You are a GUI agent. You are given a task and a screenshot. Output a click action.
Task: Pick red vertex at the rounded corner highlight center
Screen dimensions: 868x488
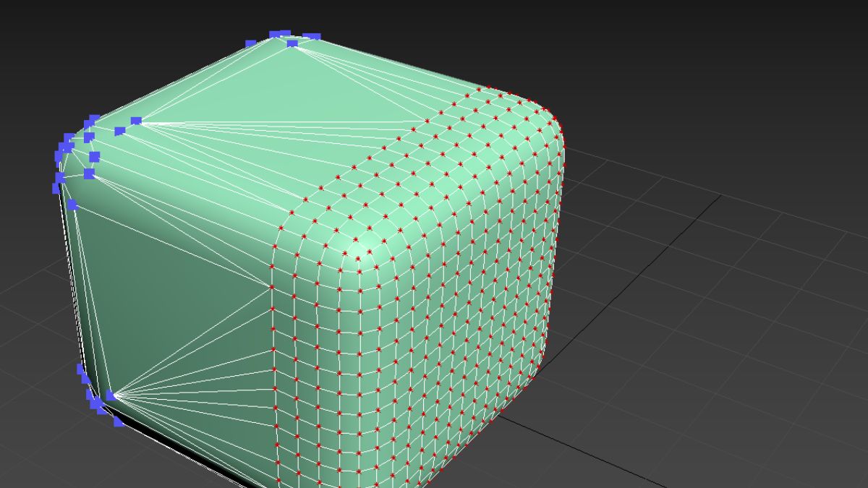358,259
